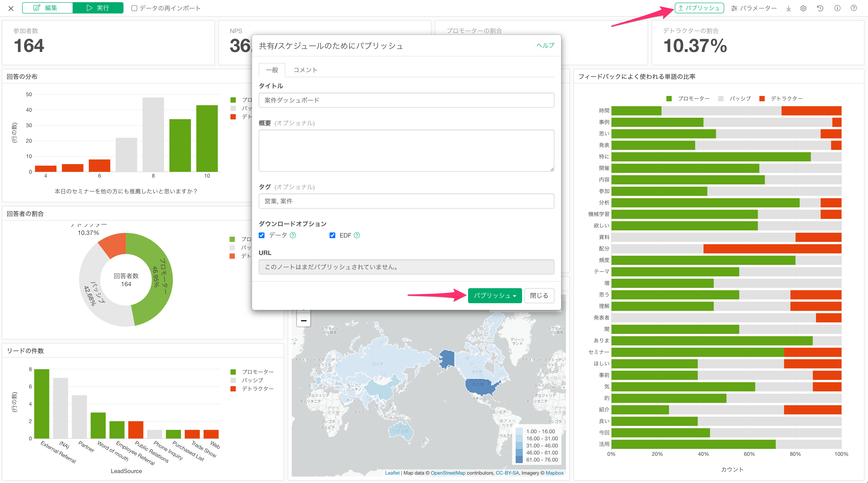Click the 回答の分布 panel title
The width and height of the screenshot is (868, 483).
22,77
